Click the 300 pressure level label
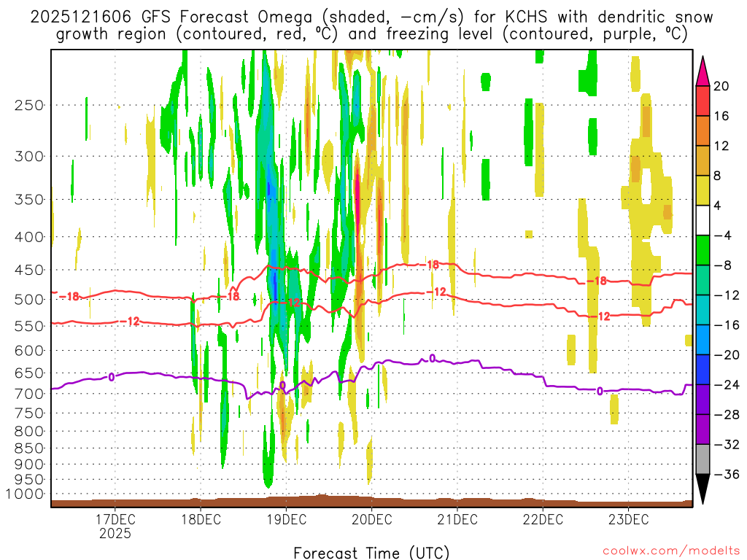This screenshot has width=747, height=560. [x=29, y=156]
